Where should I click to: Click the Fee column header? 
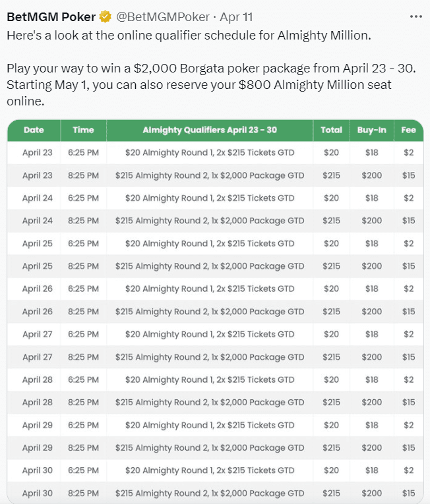pos(408,130)
